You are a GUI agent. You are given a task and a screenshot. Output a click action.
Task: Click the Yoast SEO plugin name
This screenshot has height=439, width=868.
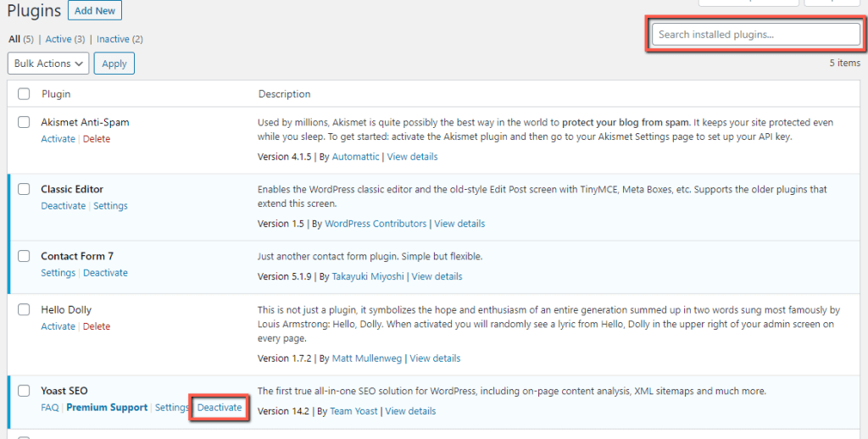pyautogui.click(x=64, y=391)
